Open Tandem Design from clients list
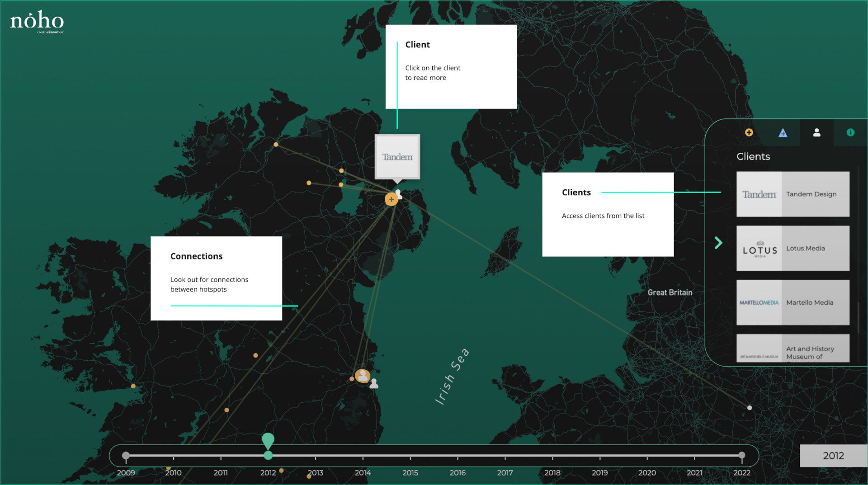 tap(793, 194)
